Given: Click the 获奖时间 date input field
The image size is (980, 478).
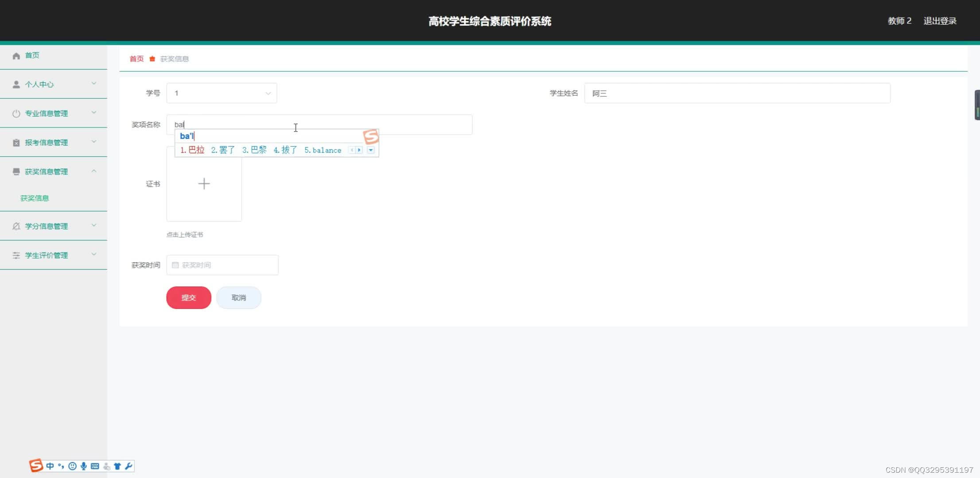Looking at the screenshot, I should click(222, 265).
